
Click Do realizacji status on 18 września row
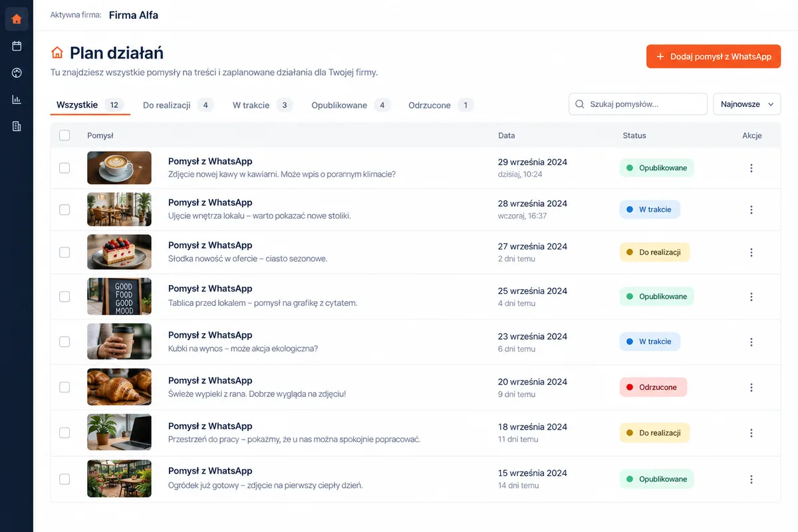coord(654,433)
